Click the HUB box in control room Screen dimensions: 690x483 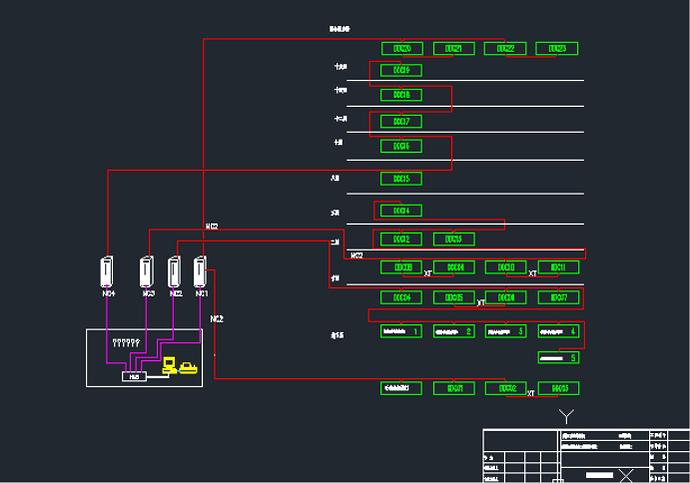[x=132, y=376]
